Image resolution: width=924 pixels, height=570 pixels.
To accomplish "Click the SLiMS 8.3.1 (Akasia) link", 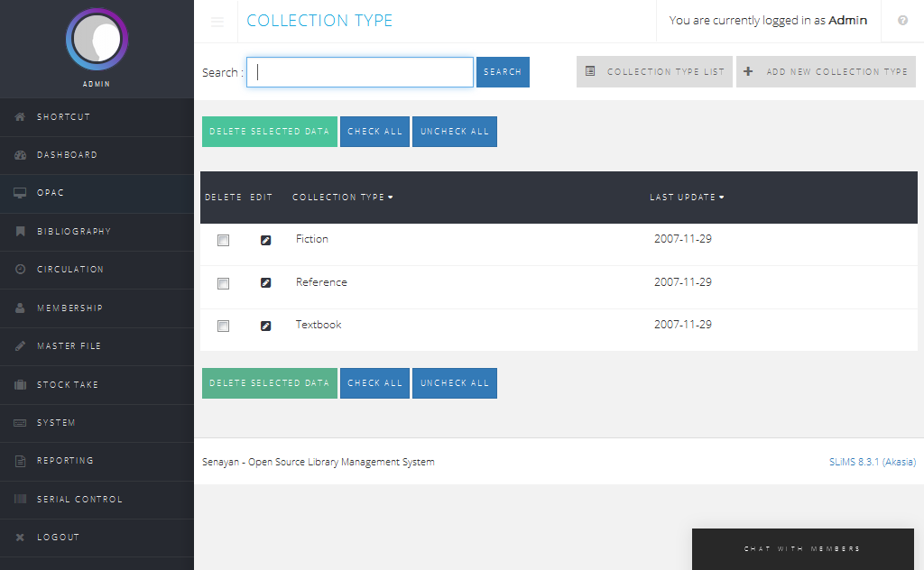I will point(872,462).
